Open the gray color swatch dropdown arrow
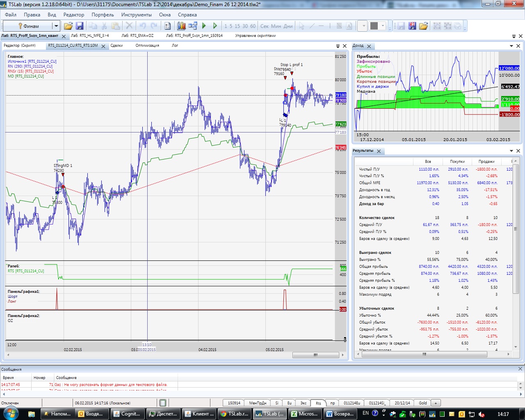 tap(383, 26)
